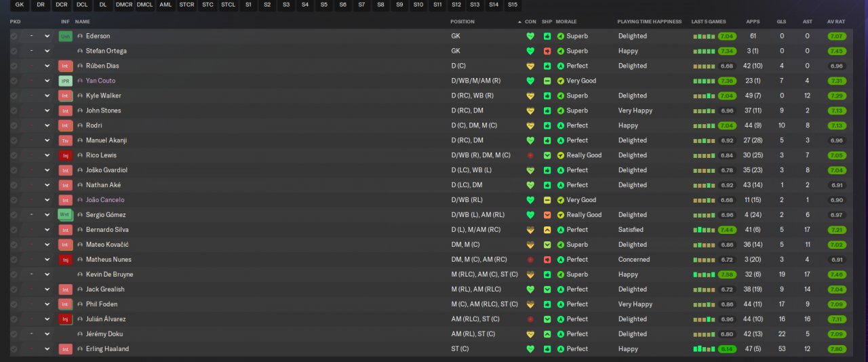
Task: Open the position dropdown arrow for Ederson
Action: pos(47,36)
